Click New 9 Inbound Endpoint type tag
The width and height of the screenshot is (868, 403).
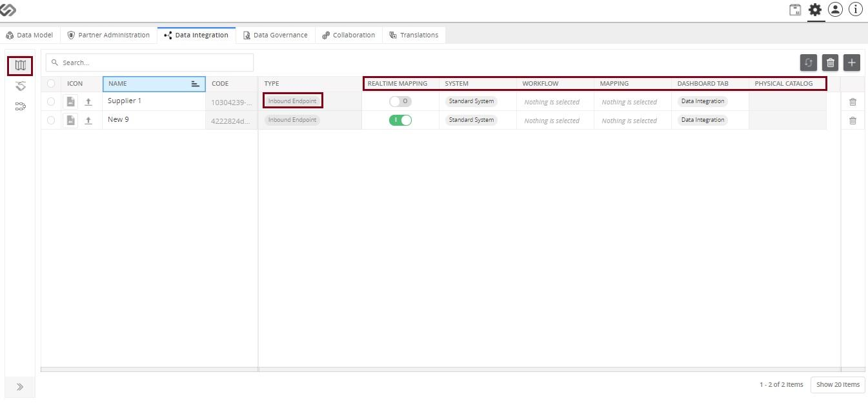click(x=292, y=120)
